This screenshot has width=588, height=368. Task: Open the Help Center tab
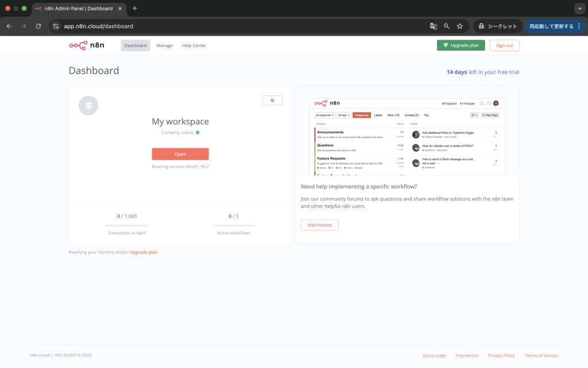click(x=194, y=45)
